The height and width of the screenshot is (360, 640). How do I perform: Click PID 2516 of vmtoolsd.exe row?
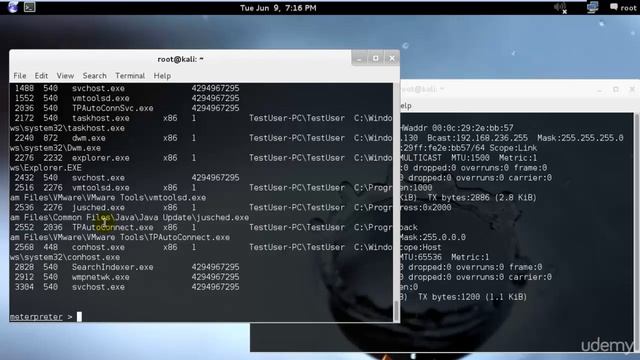(x=24, y=188)
